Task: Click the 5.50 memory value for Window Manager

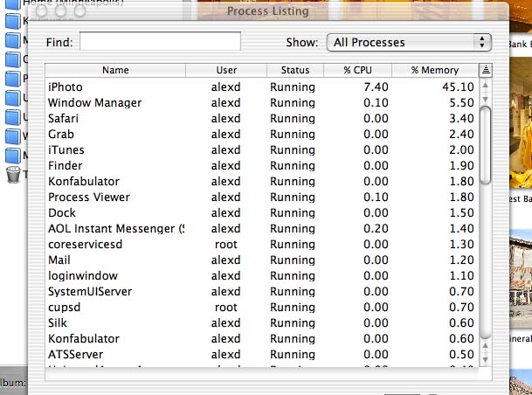Action: pyautogui.click(x=461, y=102)
